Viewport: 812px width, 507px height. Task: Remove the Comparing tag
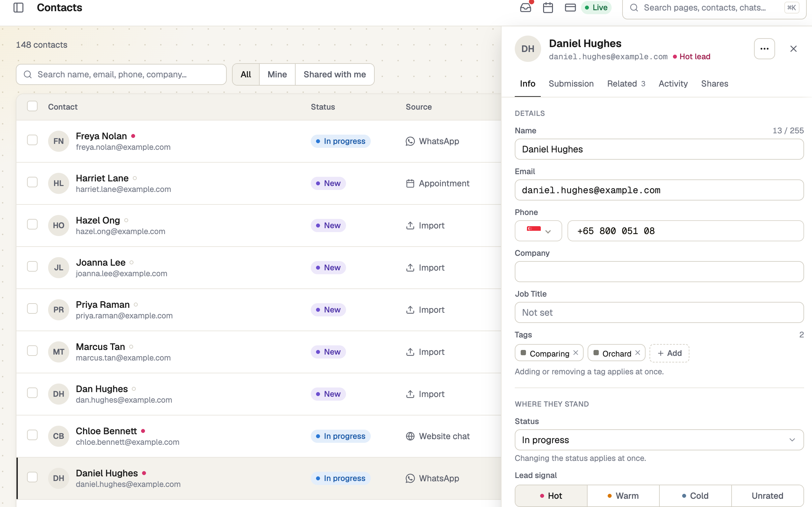coord(576,353)
